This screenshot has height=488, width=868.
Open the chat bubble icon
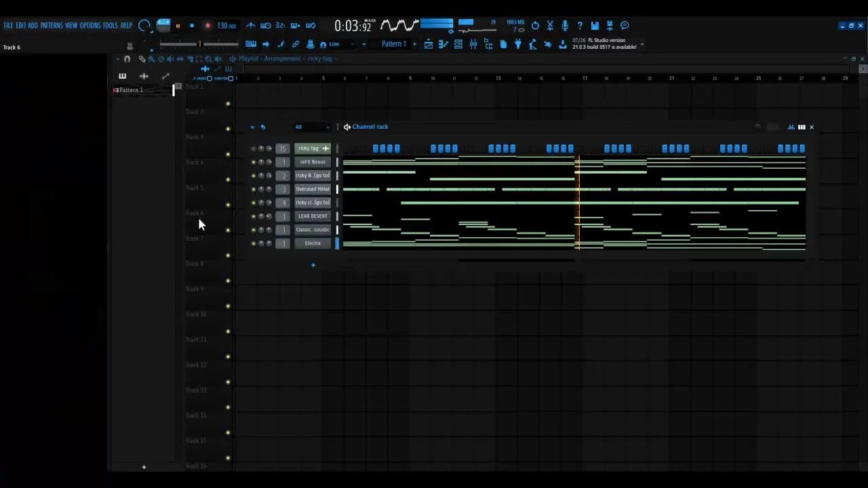coord(625,26)
